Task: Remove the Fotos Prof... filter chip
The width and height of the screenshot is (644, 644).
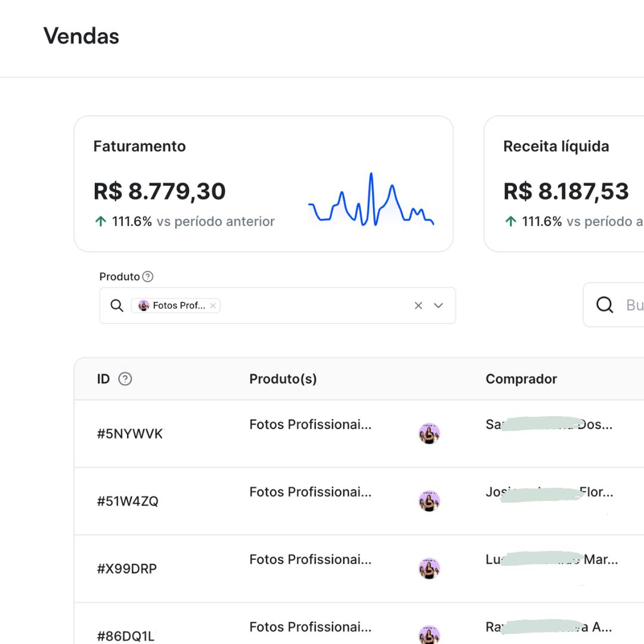Action: pos(213,305)
